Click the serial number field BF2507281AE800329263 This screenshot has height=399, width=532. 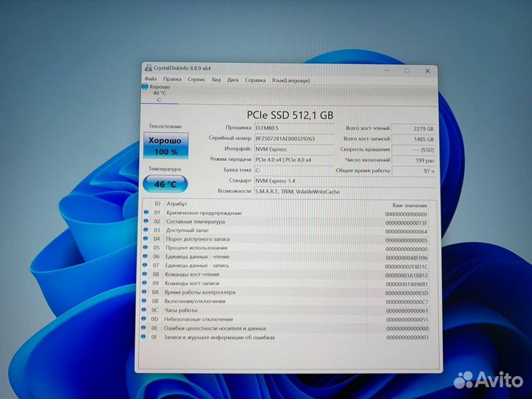pyautogui.click(x=294, y=138)
